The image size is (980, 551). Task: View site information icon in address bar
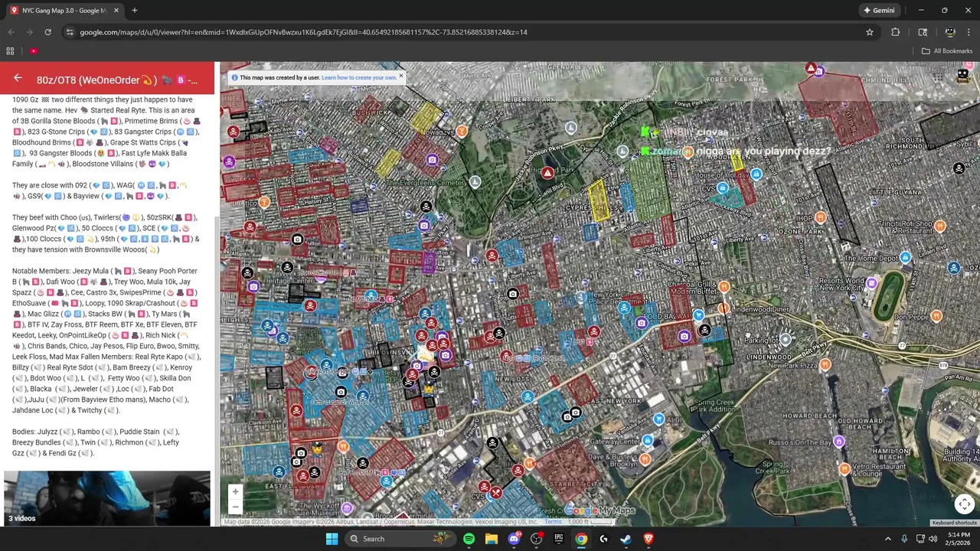[70, 32]
